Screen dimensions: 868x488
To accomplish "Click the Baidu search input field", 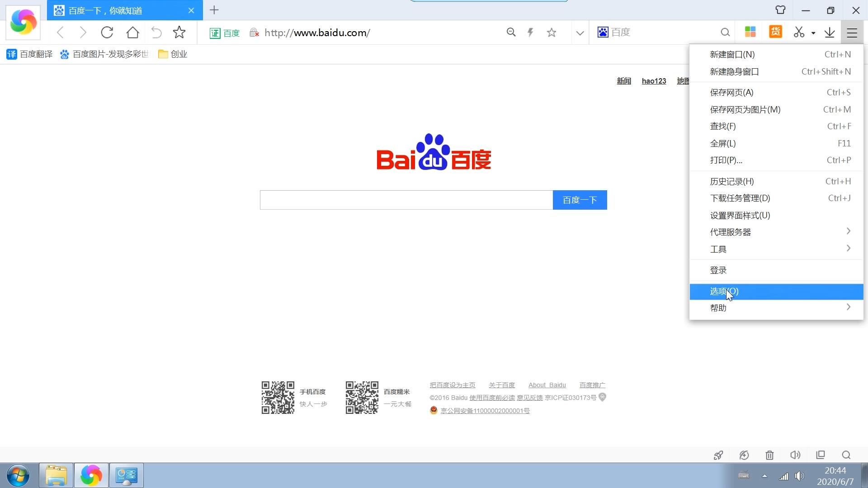I will 406,200.
